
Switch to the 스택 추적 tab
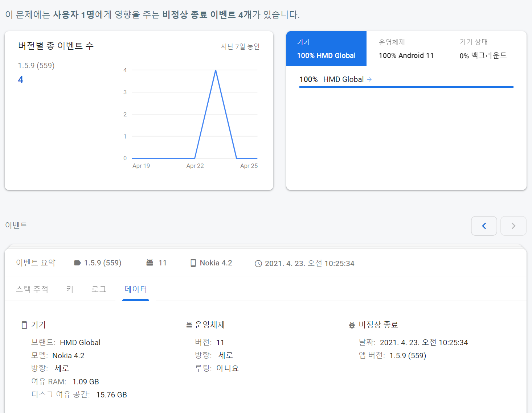32,289
